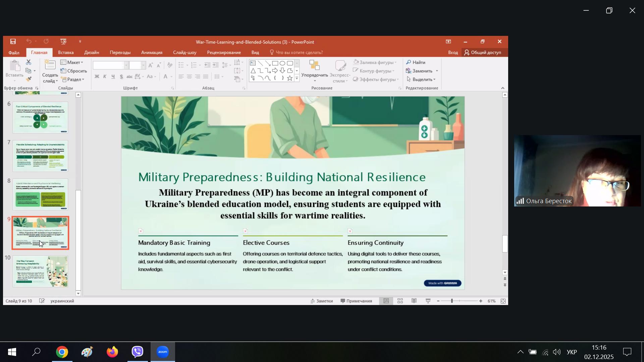Click the Cut scissors icon
This screenshot has height=362, width=644.
(29, 62)
